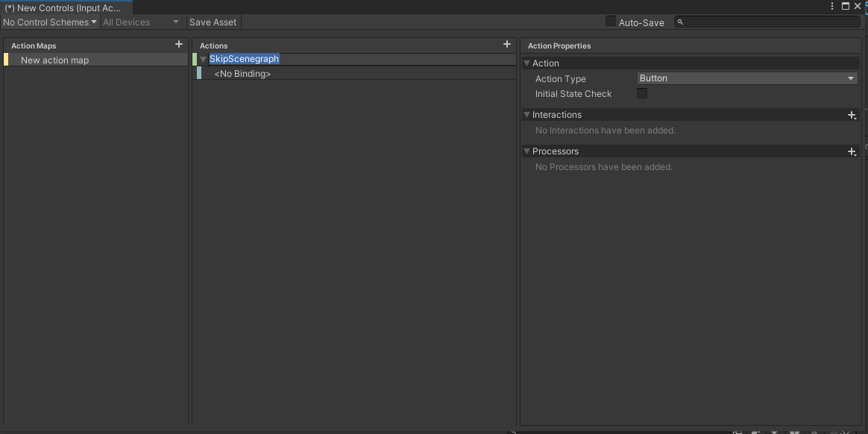This screenshot has width=868, height=434.
Task: Add a processor using the plus icon
Action: coord(852,151)
